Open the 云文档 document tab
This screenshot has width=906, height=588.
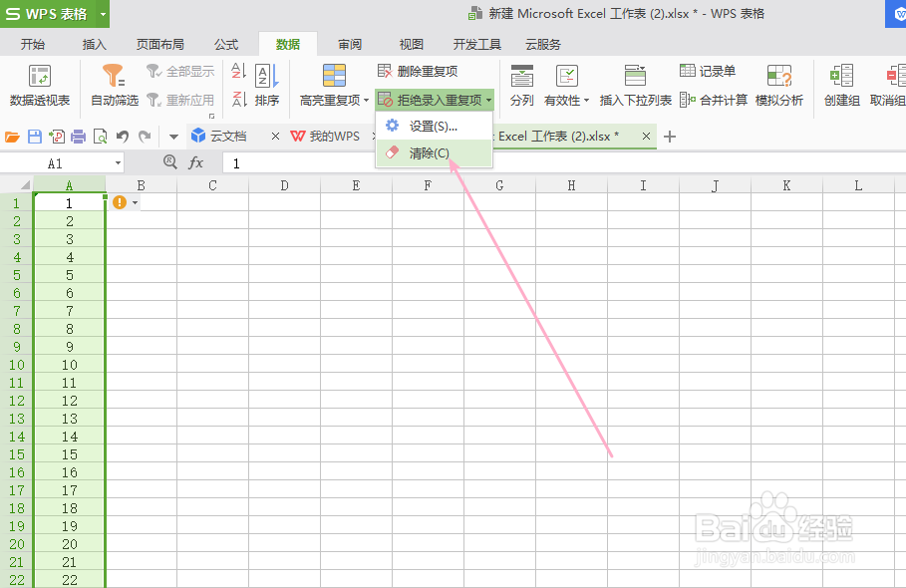coord(227,137)
